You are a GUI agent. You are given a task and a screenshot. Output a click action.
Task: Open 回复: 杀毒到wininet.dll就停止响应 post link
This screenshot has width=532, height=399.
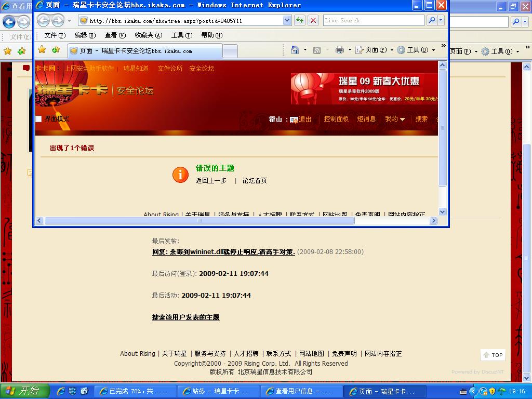[223, 252]
